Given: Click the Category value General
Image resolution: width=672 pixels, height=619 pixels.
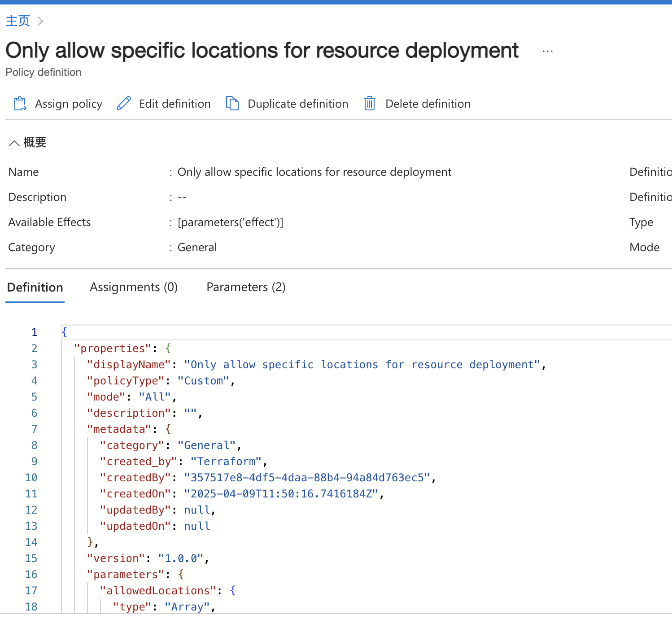Looking at the screenshot, I should click(197, 248).
